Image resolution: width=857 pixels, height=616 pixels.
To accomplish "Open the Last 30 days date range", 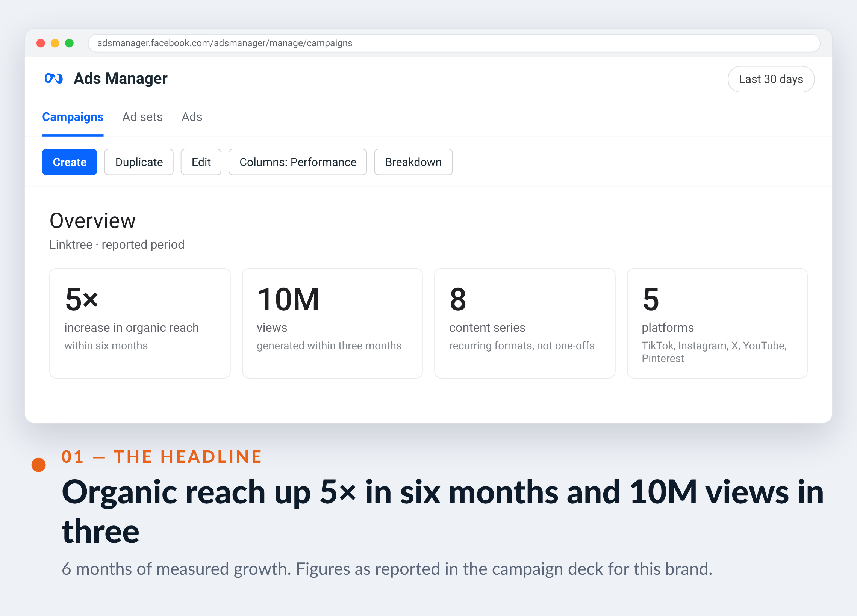I will (x=771, y=79).
